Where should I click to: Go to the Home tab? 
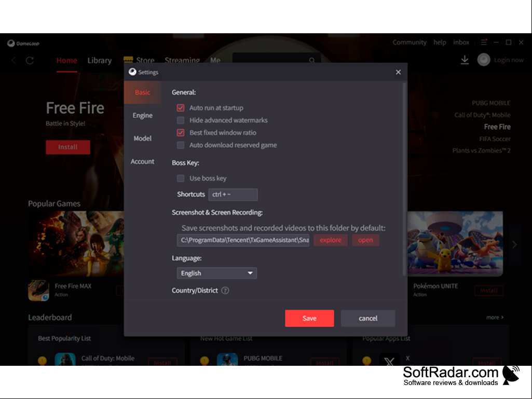pos(66,60)
